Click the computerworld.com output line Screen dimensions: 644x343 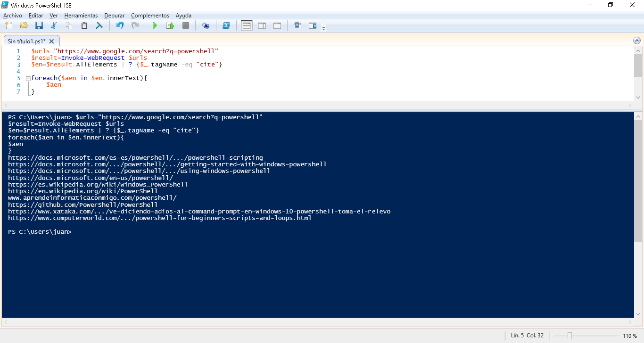[x=160, y=218]
